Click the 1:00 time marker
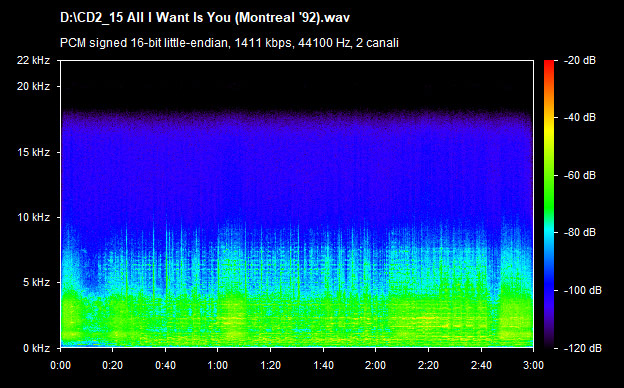 pyautogui.click(x=218, y=365)
